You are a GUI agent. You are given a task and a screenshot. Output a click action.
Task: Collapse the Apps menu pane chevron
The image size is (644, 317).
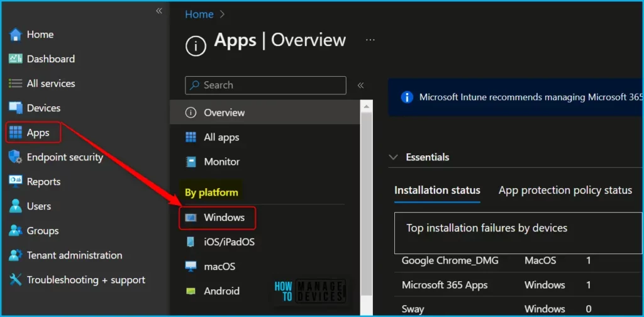pyautogui.click(x=360, y=85)
